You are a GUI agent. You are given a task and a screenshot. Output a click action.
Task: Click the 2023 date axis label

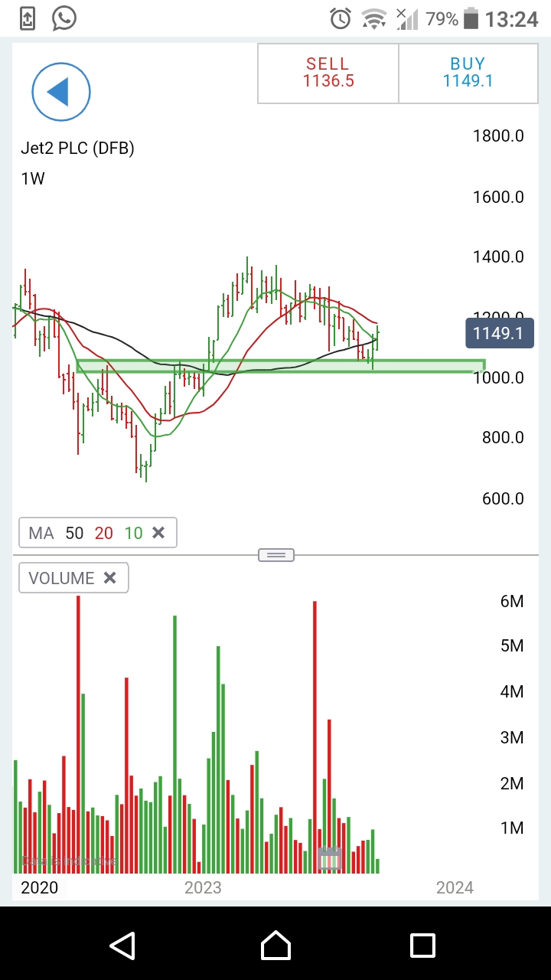[203, 887]
